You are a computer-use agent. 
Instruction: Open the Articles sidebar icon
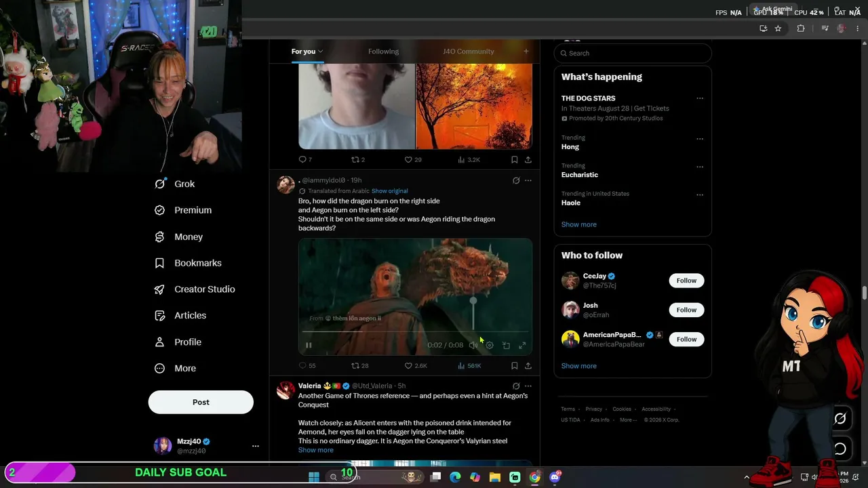tap(159, 315)
